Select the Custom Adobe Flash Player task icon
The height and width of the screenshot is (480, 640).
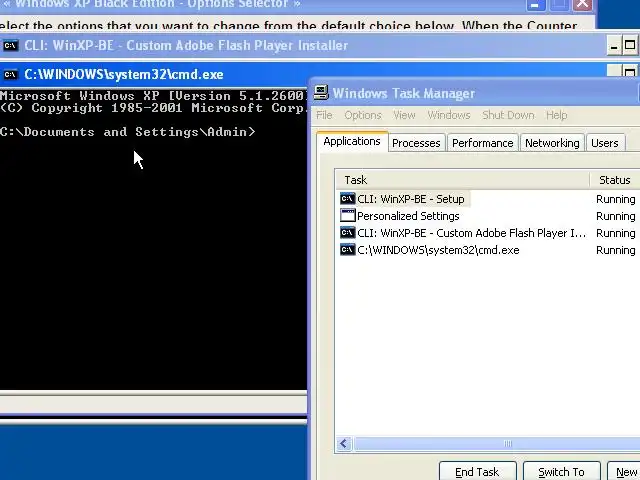(348, 233)
